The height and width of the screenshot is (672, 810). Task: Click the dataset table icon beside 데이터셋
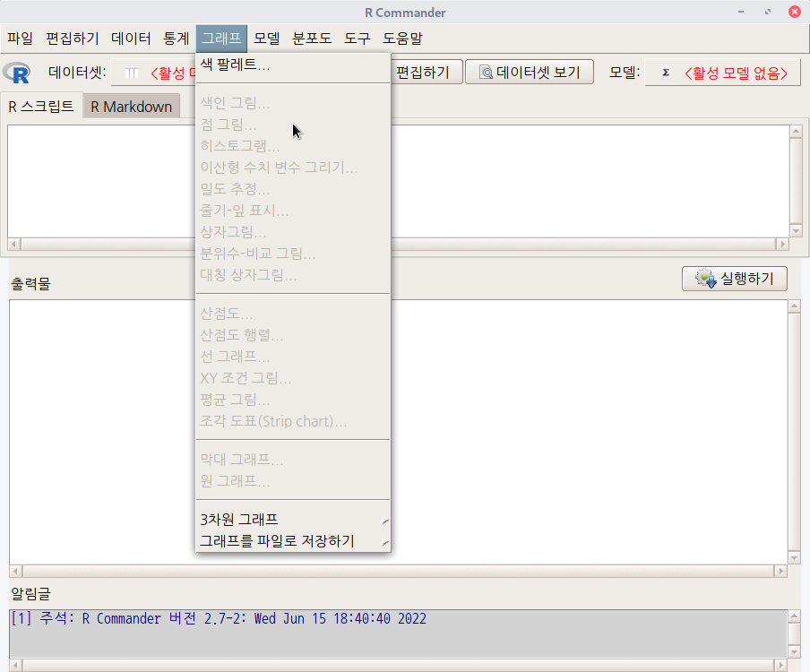[132, 73]
